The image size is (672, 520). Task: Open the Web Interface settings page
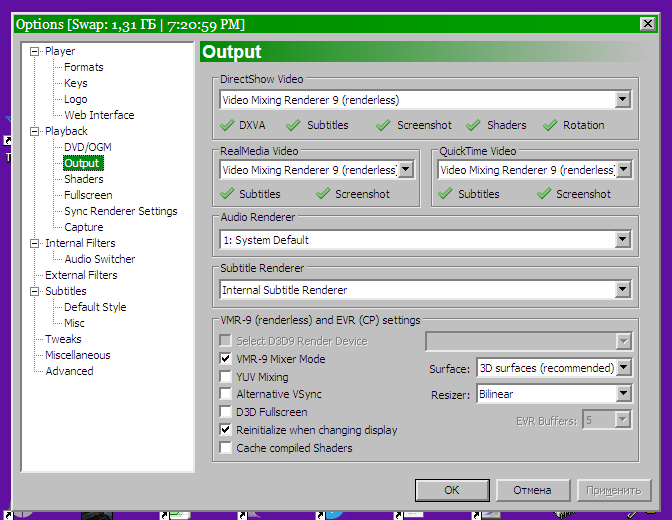(99, 115)
